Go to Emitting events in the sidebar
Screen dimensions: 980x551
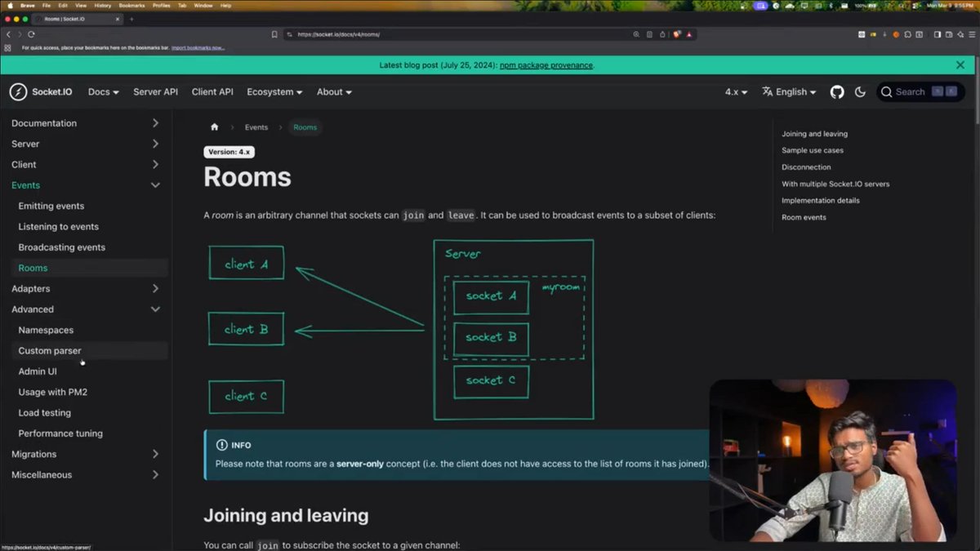click(51, 206)
